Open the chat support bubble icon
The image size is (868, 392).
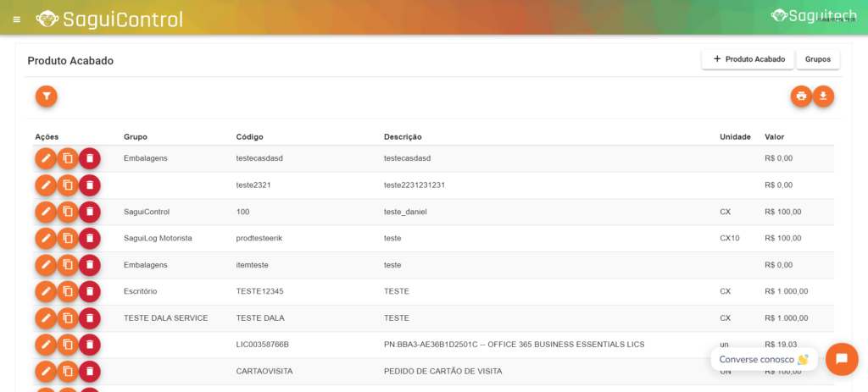click(x=841, y=359)
